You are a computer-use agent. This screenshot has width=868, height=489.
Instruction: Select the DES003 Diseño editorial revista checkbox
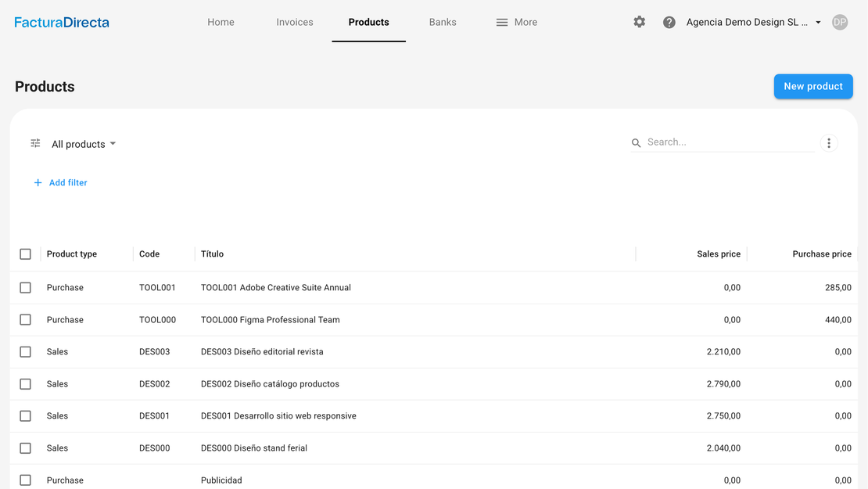(25, 352)
